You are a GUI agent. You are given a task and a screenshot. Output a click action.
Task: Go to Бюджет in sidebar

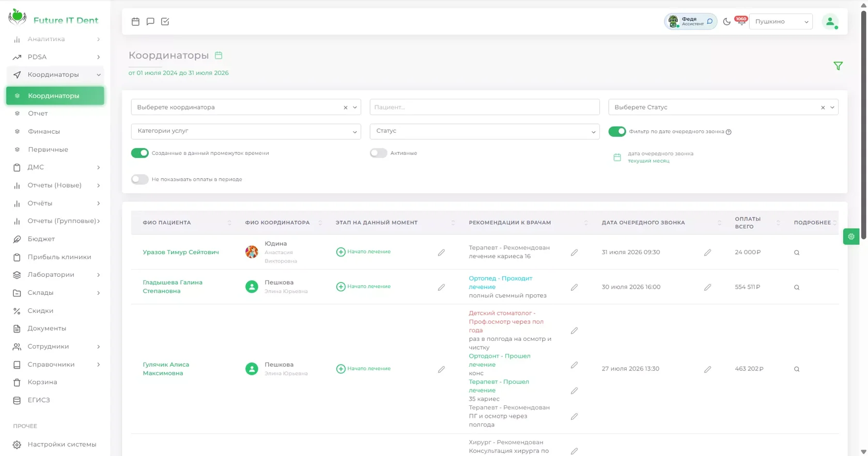(x=55, y=239)
